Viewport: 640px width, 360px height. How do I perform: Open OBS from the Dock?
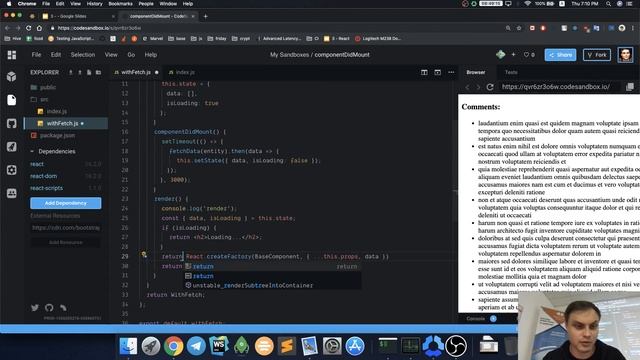(x=456, y=346)
